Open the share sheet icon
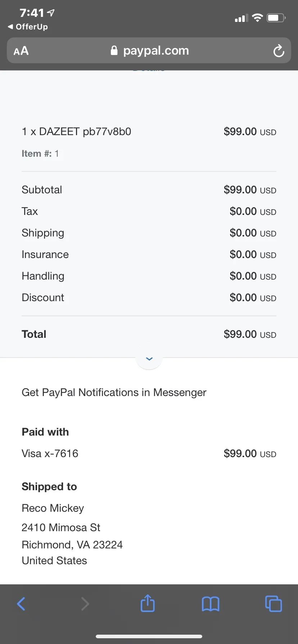Screen dimensions: 298x644 click(x=148, y=603)
